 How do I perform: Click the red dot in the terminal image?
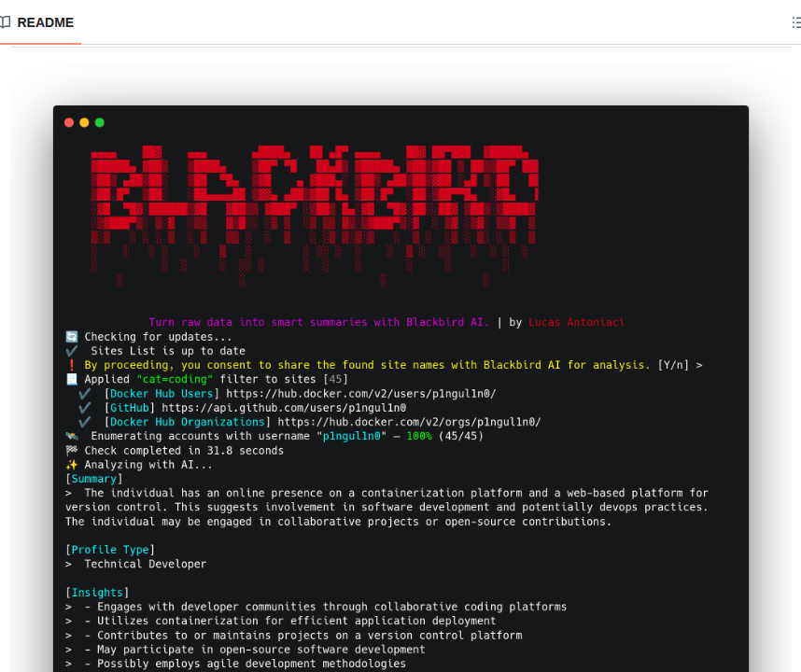point(69,122)
